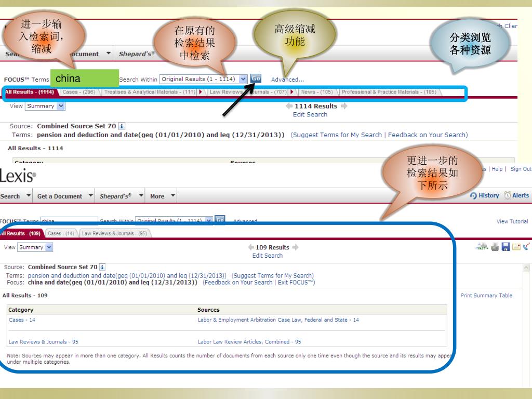
Task: Click the History clock icon
Action: click(x=473, y=196)
